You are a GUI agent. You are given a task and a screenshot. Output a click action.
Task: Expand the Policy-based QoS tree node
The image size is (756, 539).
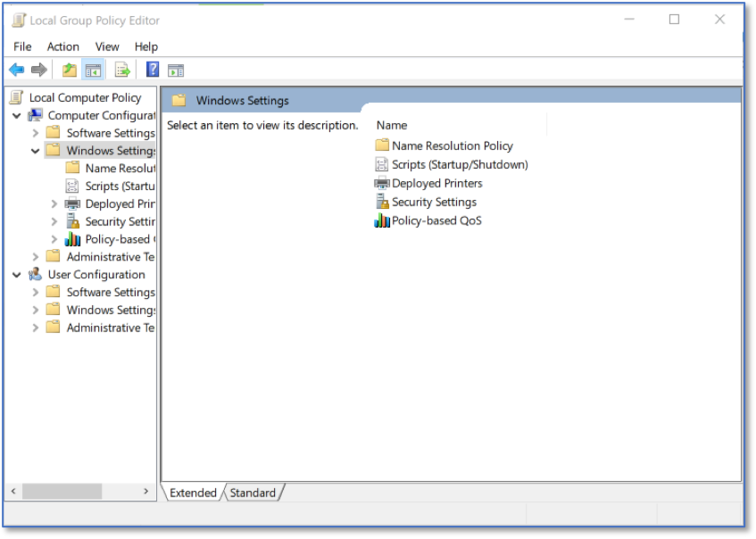(x=54, y=239)
